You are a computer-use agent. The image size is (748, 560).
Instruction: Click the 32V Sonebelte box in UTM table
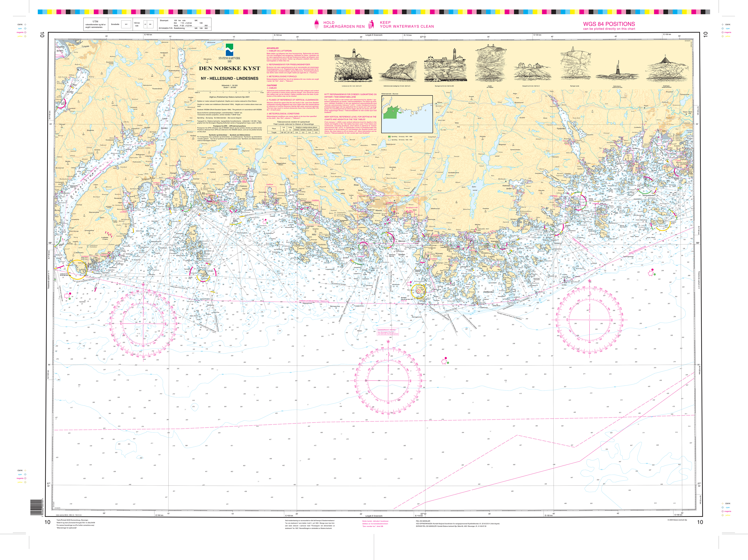coord(126,24)
